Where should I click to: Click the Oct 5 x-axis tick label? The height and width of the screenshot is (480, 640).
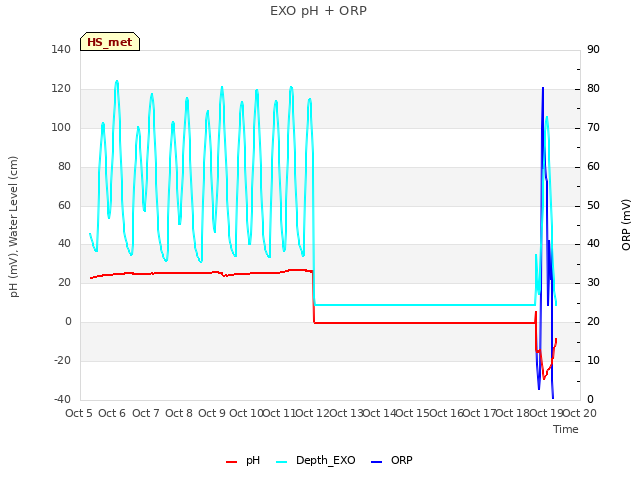(x=79, y=413)
